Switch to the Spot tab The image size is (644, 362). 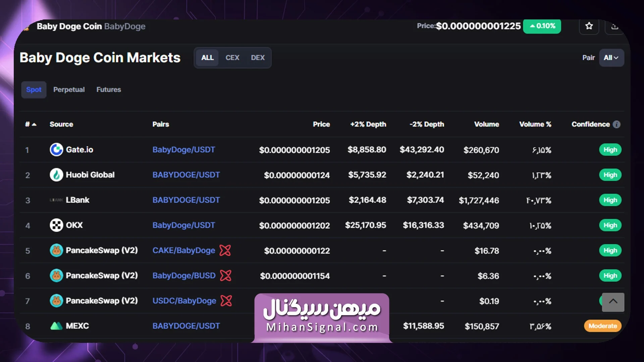pyautogui.click(x=34, y=89)
